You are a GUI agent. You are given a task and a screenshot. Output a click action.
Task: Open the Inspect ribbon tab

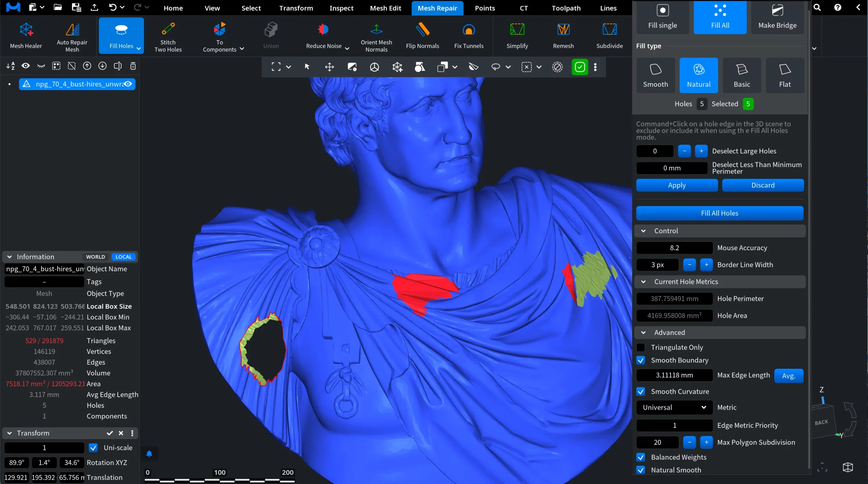click(341, 8)
